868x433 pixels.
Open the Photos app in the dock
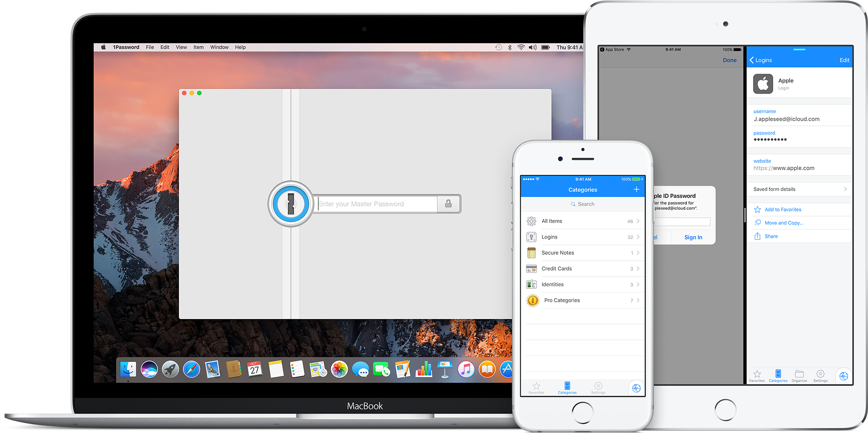(339, 369)
